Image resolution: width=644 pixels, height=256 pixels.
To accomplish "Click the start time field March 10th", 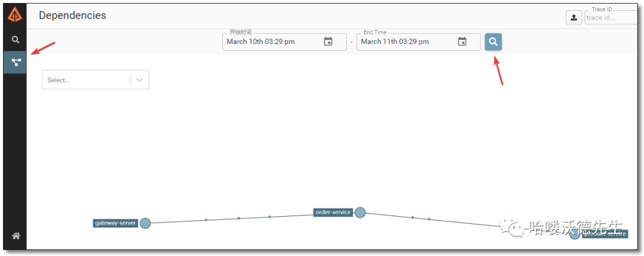I will pos(268,42).
